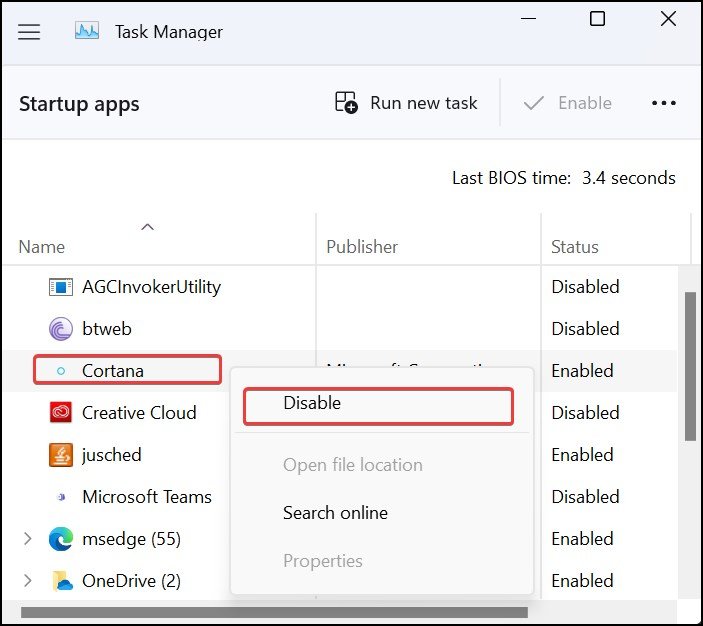
Task: Sort by the Name column header
Action: click(42, 247)
